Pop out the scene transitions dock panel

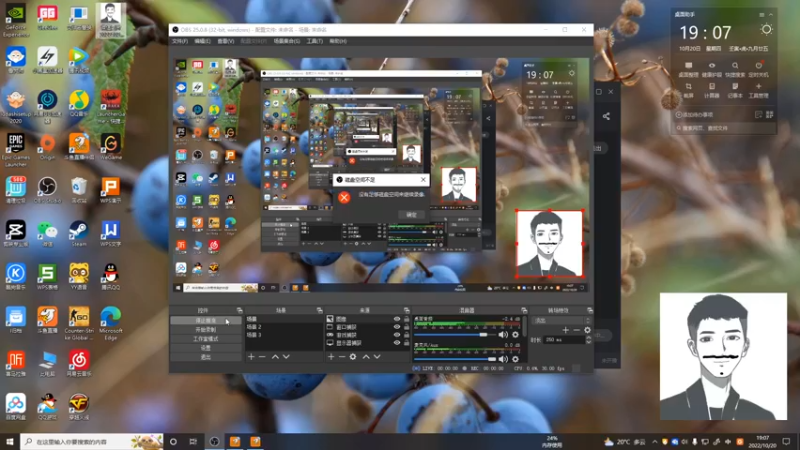pyautogui.click(x=590, y=310)
